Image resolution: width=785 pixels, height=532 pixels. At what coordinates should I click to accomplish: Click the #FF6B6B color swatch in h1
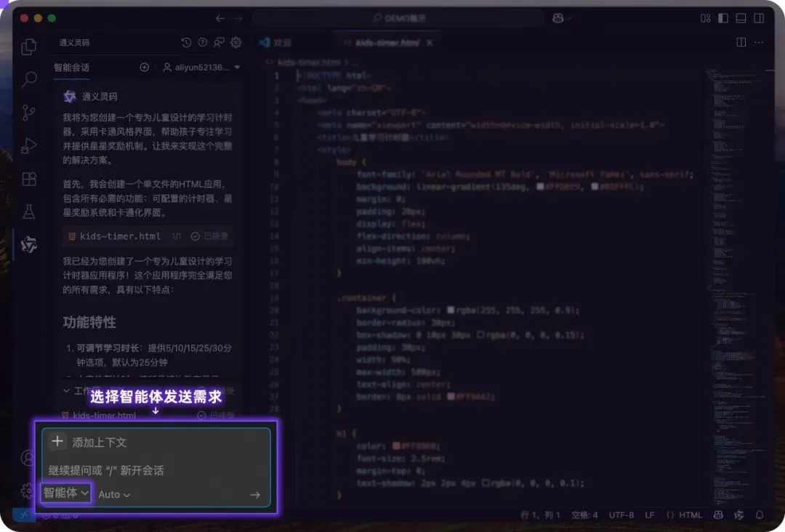point(397,446)
